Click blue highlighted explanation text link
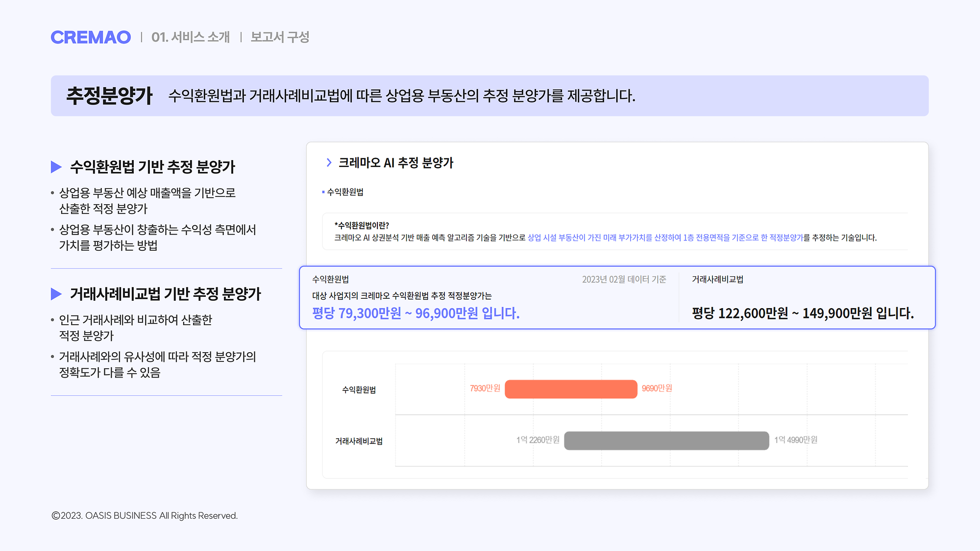The image size is (980, 551). pos(665,238)
